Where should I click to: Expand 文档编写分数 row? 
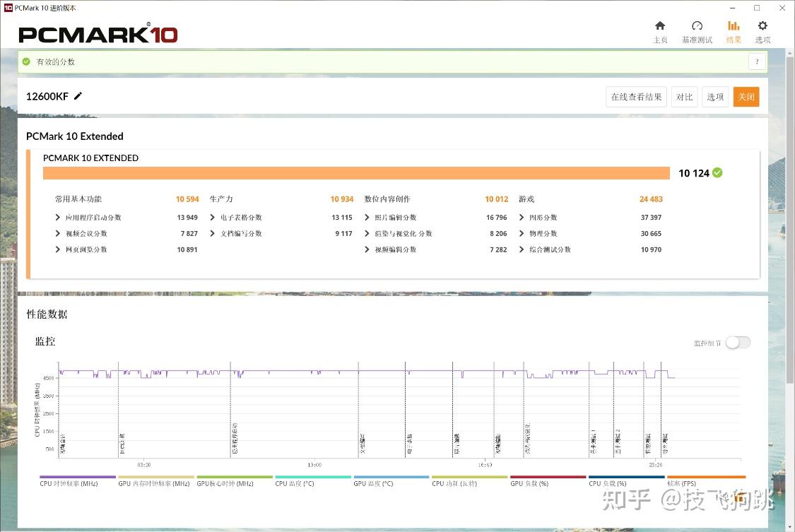213,234
